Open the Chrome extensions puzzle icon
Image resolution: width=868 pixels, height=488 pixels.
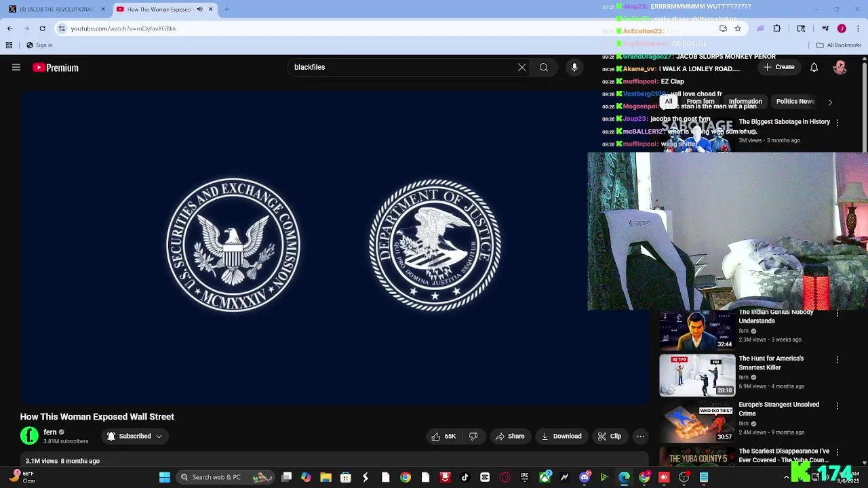[777, 28]
